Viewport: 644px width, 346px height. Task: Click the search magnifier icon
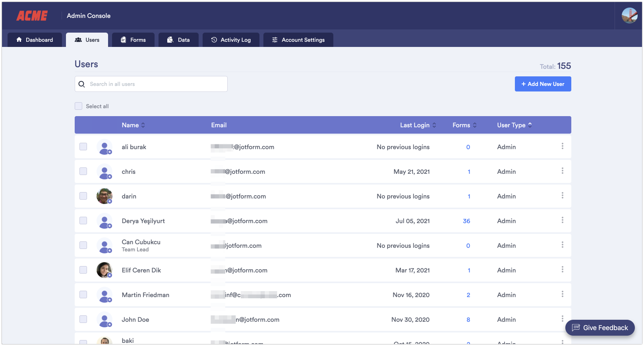82,84
